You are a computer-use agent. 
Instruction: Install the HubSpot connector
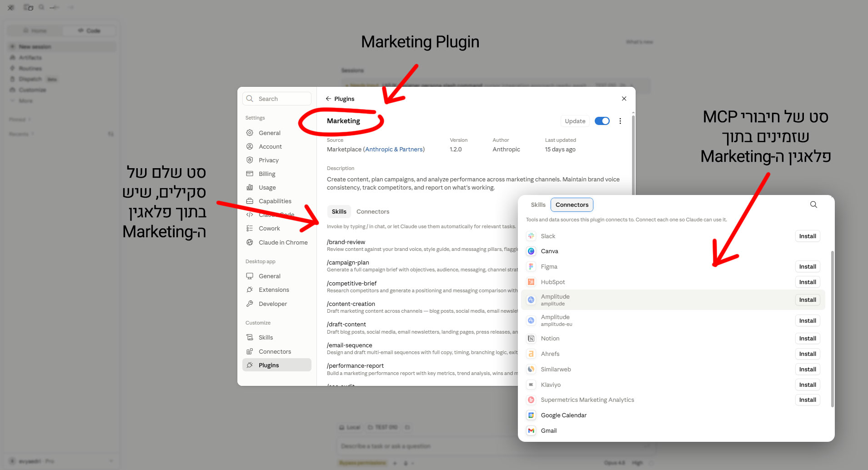[x=808, y=282]
